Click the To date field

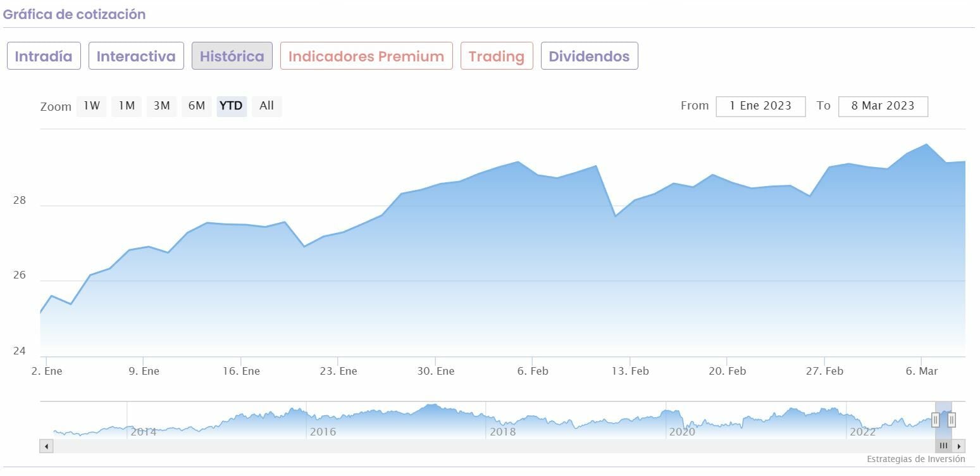[883, 106]
